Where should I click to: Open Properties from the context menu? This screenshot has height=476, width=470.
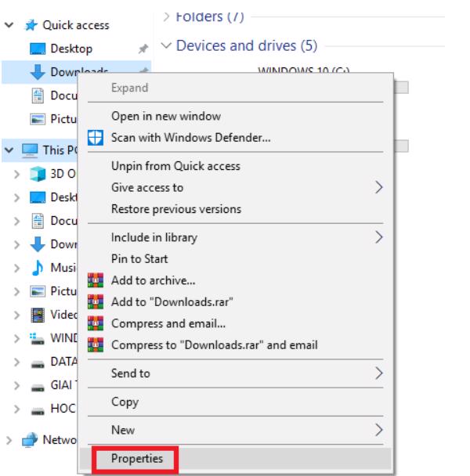138,460
